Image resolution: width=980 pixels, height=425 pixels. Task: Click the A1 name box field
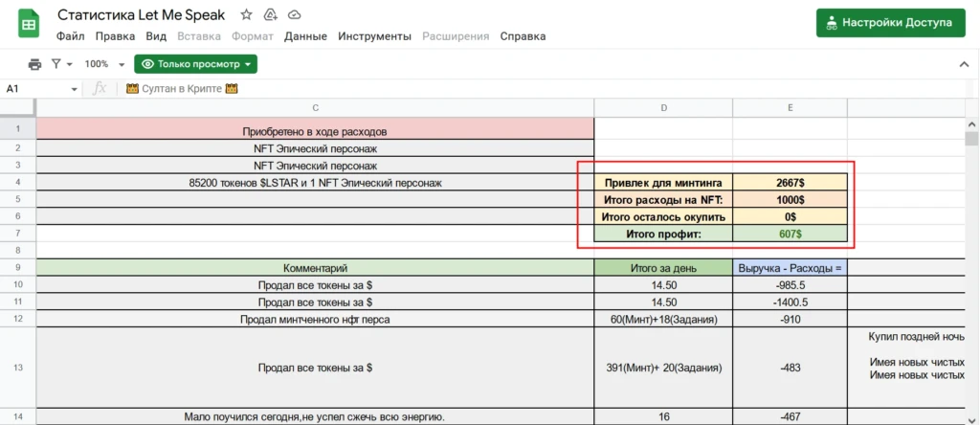point(36,89)
